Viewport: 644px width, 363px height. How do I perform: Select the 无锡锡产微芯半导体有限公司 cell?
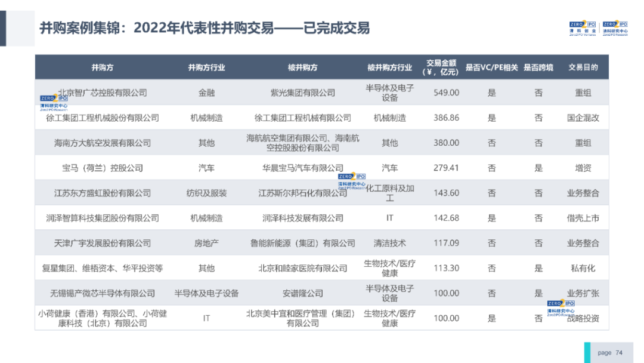[103, 294]
